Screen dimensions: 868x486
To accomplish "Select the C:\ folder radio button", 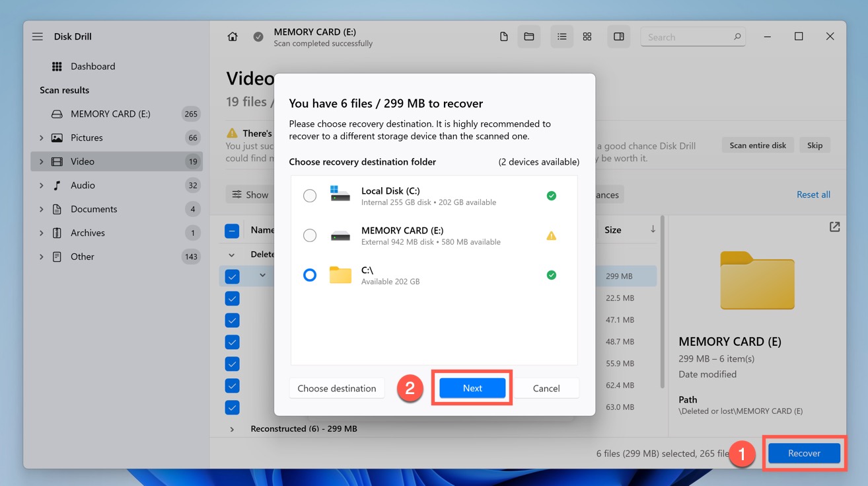I will tap(310, 275).
